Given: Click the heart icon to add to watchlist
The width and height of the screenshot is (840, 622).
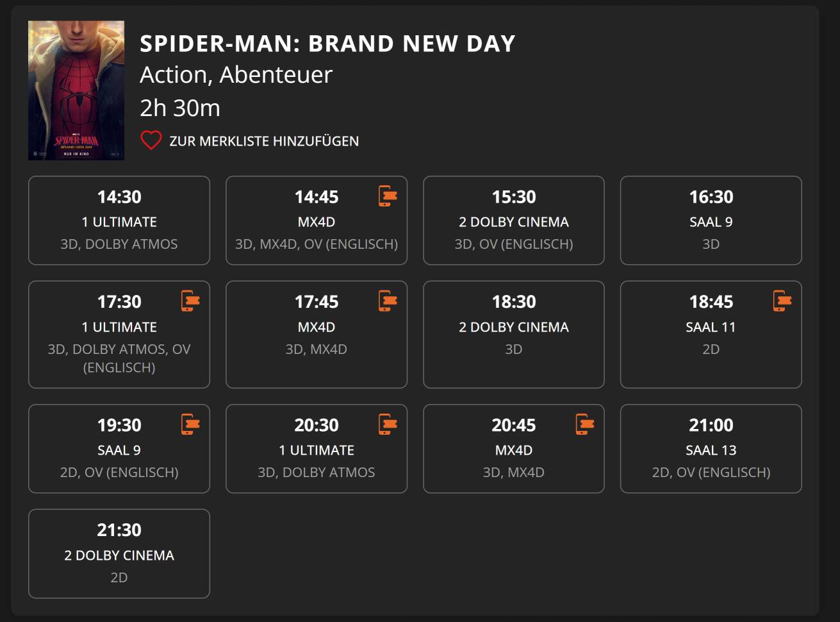Looking at the screenshot, I should [151, 140].
